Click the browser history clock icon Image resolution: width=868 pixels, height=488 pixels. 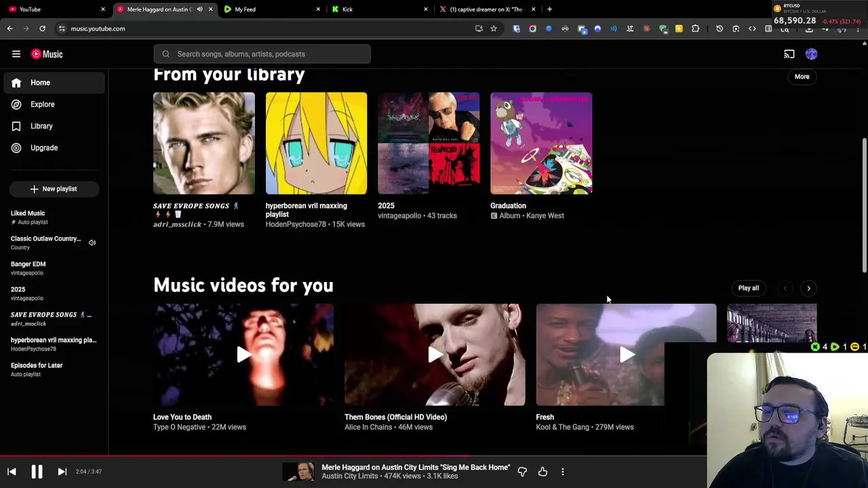pyautogui.click(x=719, y=28)
